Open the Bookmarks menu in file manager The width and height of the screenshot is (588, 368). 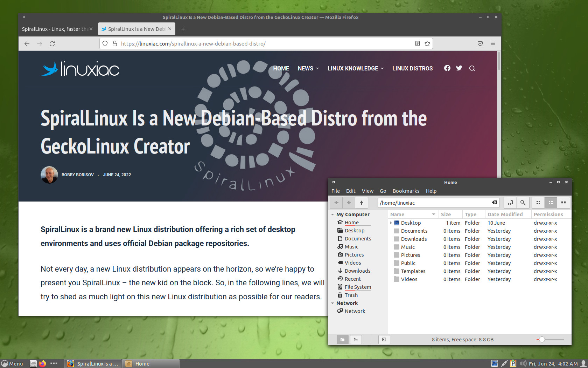click(x=406, y=191)
